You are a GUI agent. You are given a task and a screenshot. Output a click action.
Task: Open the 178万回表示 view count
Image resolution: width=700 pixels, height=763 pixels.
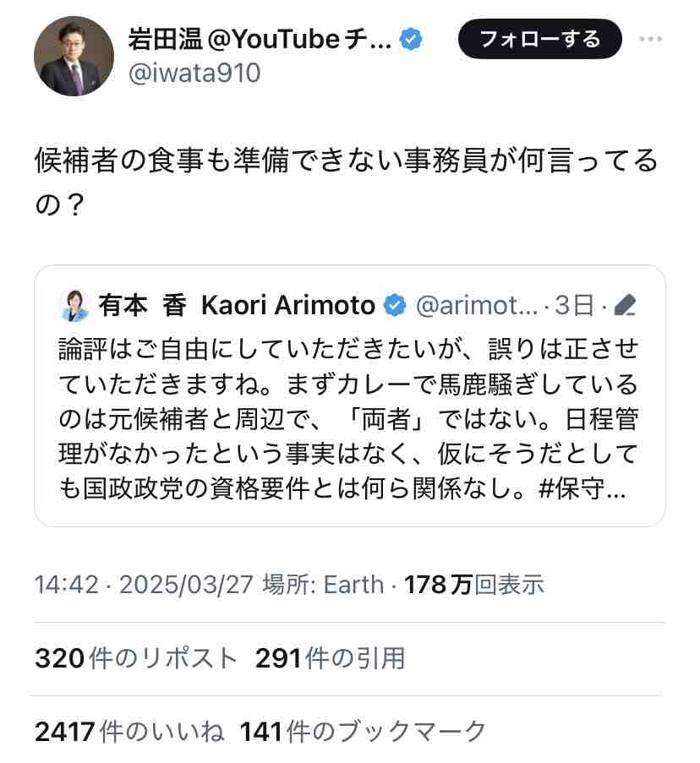473,584
